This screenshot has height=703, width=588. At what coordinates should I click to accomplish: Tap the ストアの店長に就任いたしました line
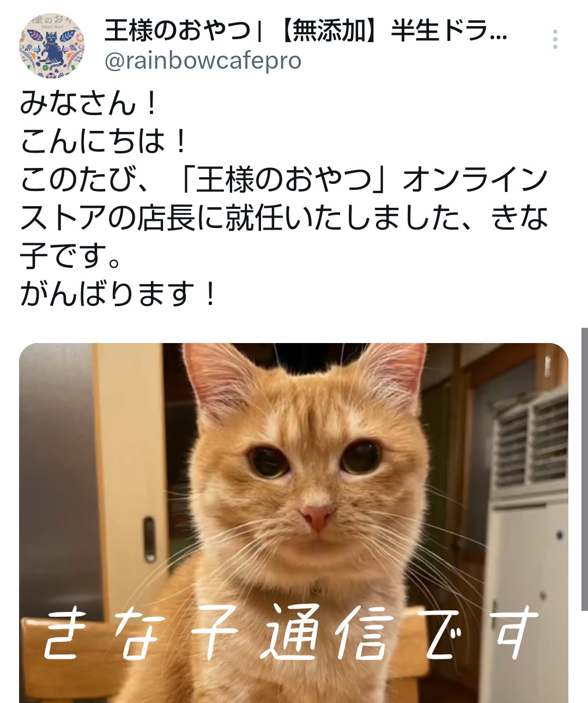point(240,218)
